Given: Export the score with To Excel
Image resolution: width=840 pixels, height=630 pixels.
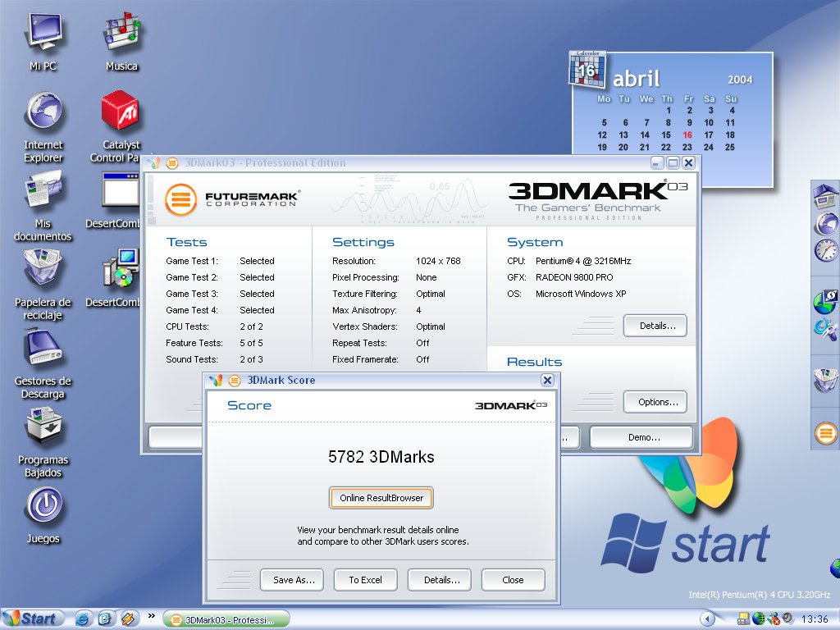Looking at the screenshot, I should pyautogui.click(x=365, y=580).
